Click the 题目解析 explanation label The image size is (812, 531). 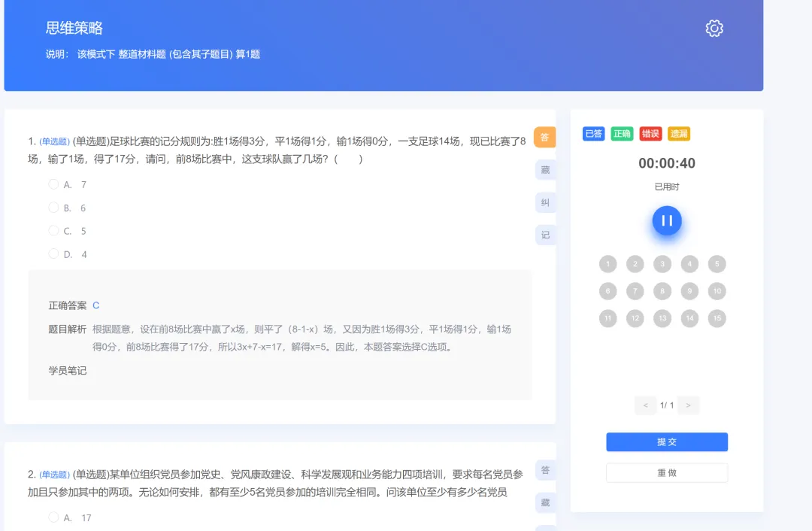tap(68, 329)
